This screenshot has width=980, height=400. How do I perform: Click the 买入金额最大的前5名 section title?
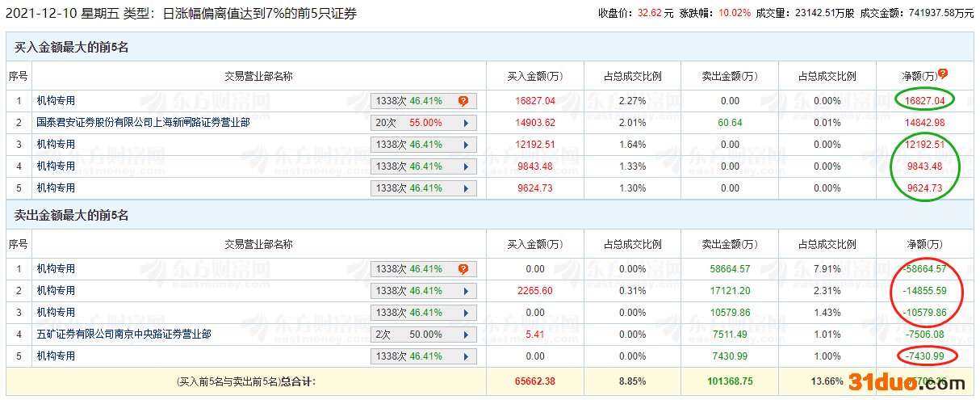point(72,48)
